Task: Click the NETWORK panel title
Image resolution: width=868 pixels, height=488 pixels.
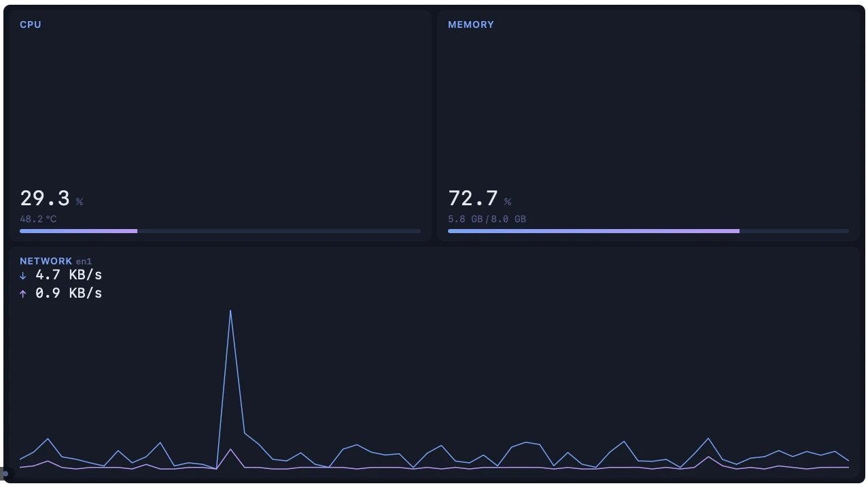Action: point(46,261)
